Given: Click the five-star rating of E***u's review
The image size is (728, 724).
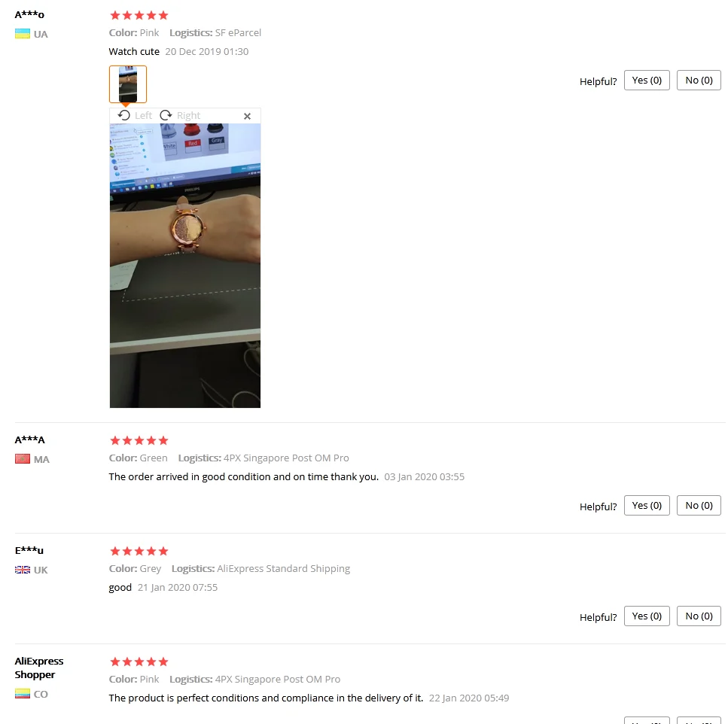Looking at the screenshot, I should pyautogui.click(x=139, y=551).
